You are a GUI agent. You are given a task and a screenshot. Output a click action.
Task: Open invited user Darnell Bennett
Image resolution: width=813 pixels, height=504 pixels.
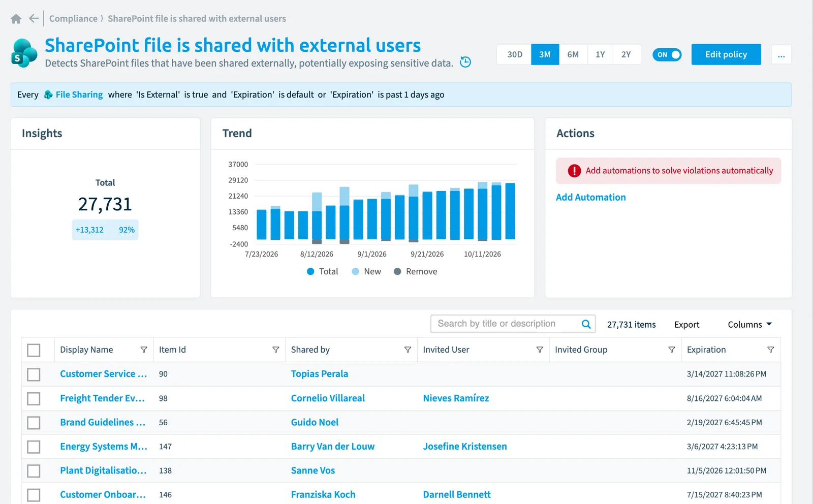457,494
